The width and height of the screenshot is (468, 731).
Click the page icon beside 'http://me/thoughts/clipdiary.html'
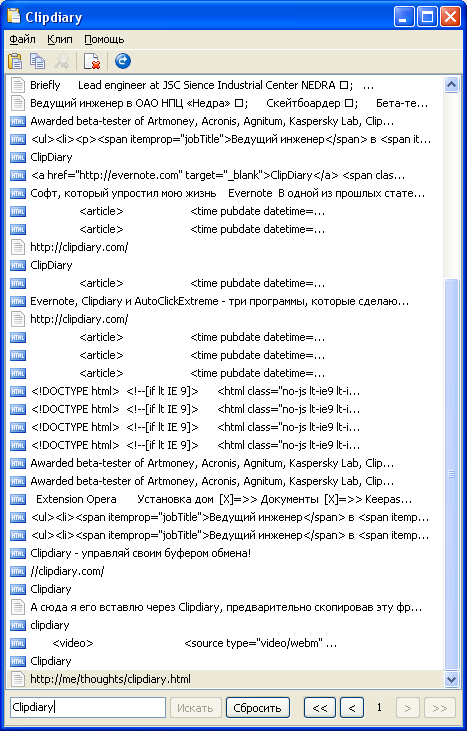pos(18,679)
